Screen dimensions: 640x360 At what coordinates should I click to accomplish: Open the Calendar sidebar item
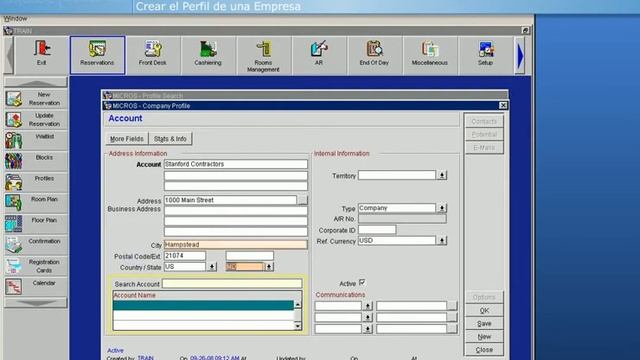pos(36,287)
